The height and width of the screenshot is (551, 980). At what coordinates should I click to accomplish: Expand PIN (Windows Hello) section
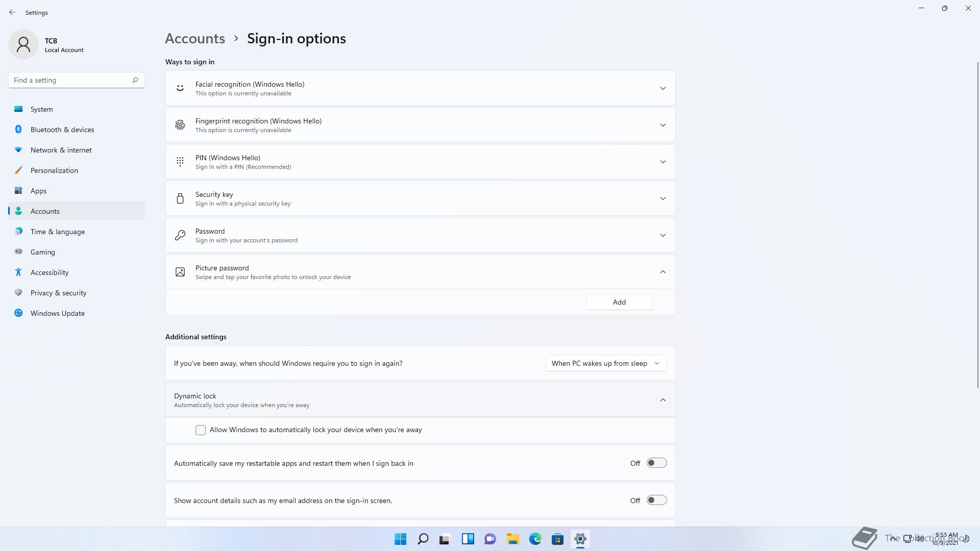(663, 162)
